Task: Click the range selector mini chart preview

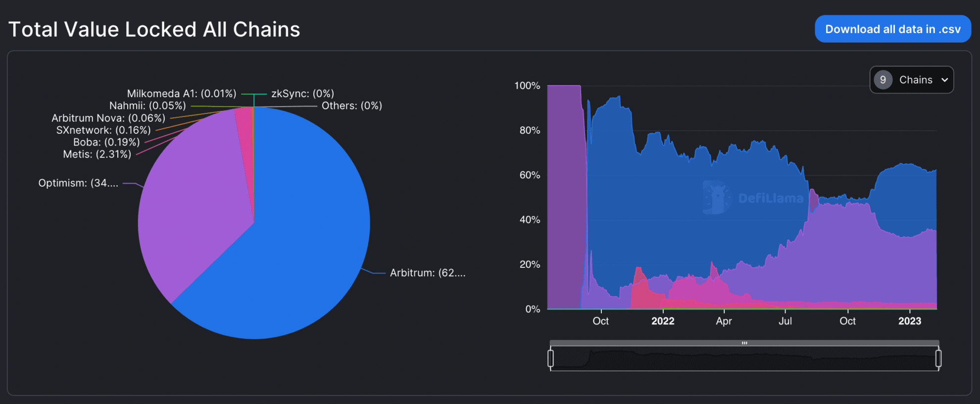Action: pos(744,359)
